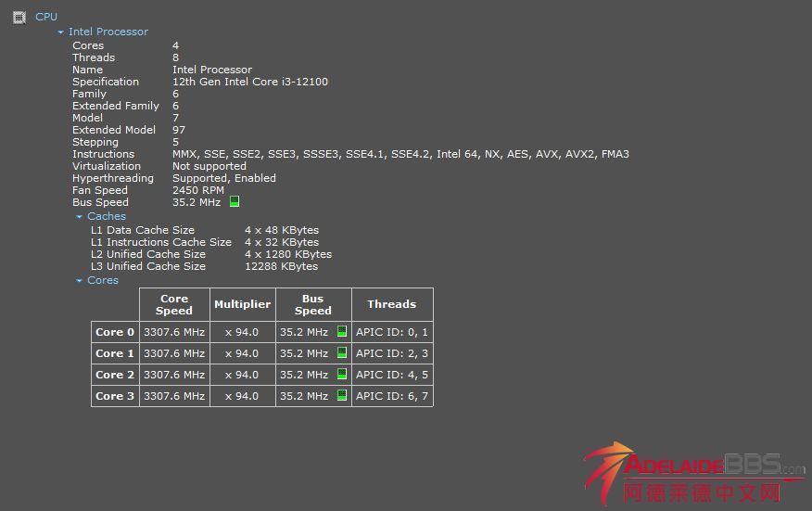Click the Caches heading
Viewport: 812px width, 511px height.
coord(107,216)
